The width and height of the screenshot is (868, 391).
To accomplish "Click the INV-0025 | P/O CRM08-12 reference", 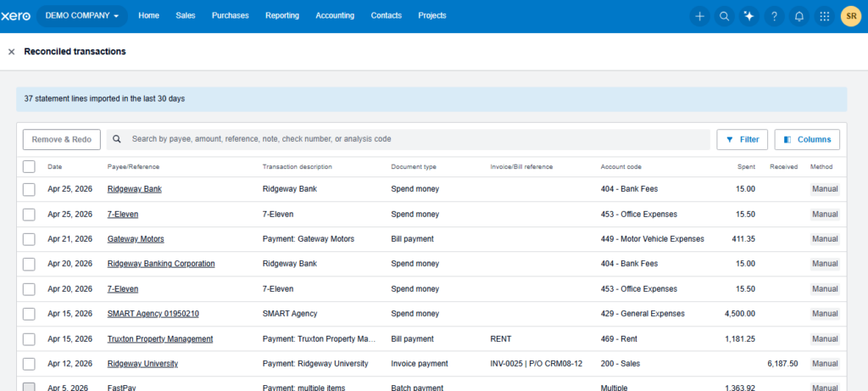I will point(537,363).
